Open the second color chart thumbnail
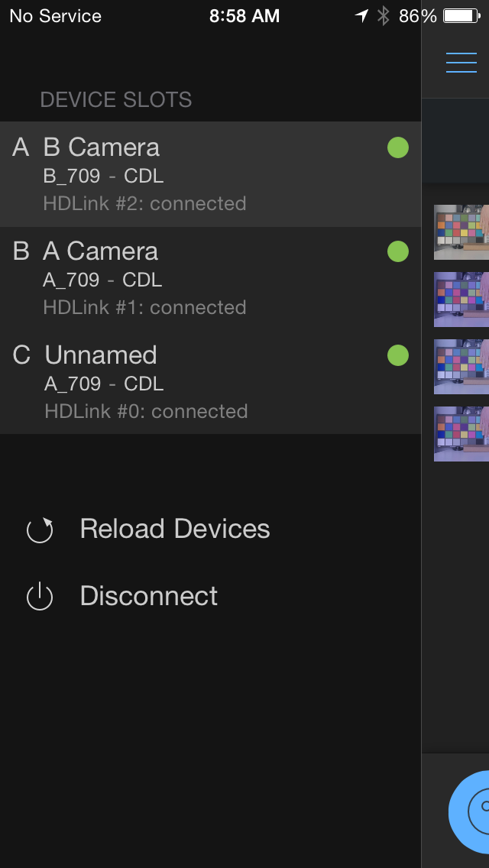489x868 pixels. coord(461,300)
